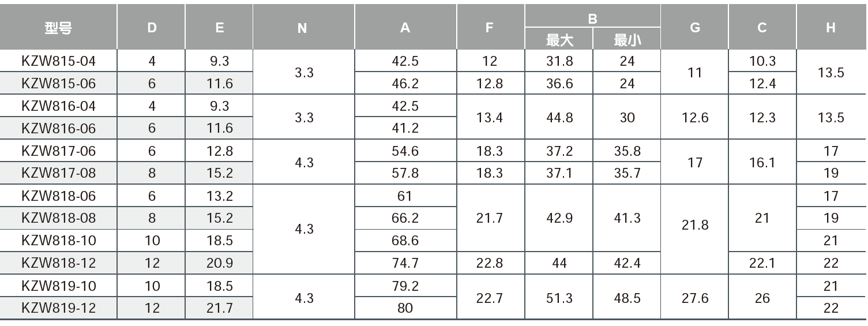Click the KZW815-06 model row
The image size is (868, 326).
[x=58, y=84]
